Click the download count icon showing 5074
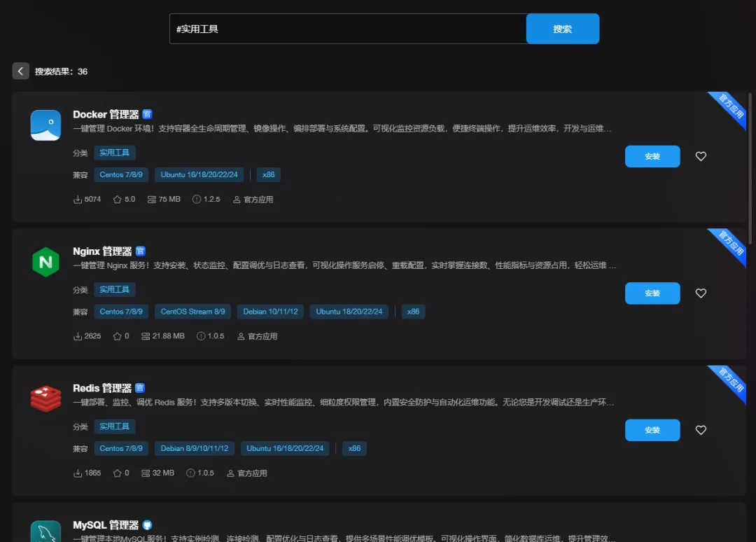This screenshot has width=756, height=542. [x=77, y=199]
